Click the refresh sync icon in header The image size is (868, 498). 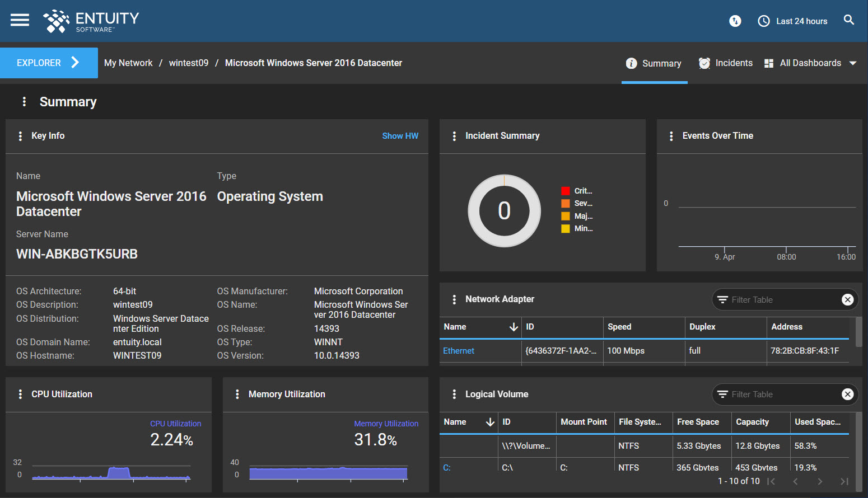tap(735, 21)
